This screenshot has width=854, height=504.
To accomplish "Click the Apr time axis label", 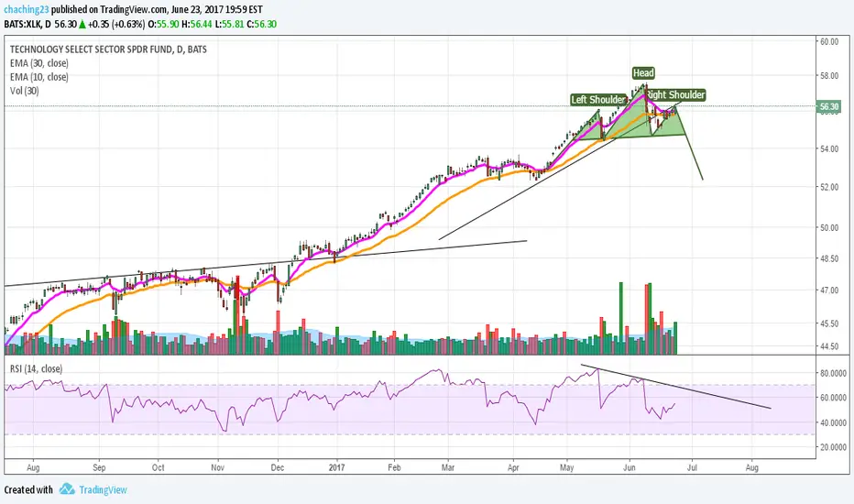I will tap(514, 467).
